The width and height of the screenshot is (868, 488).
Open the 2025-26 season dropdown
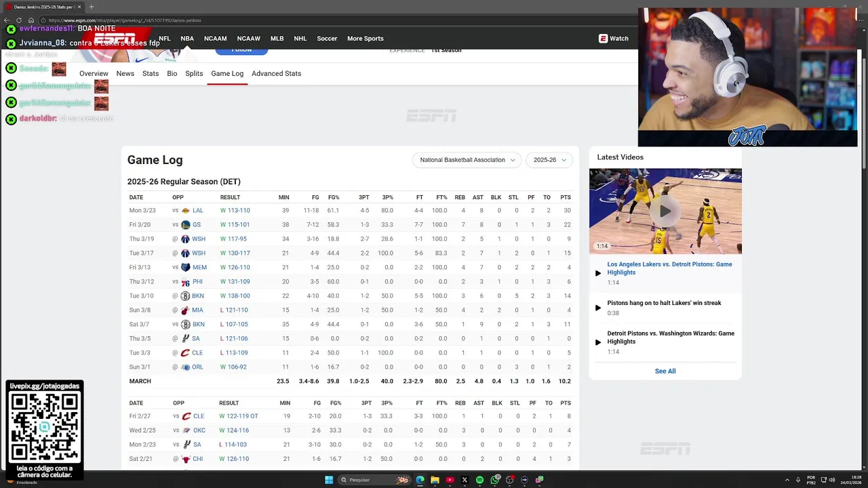549,160
